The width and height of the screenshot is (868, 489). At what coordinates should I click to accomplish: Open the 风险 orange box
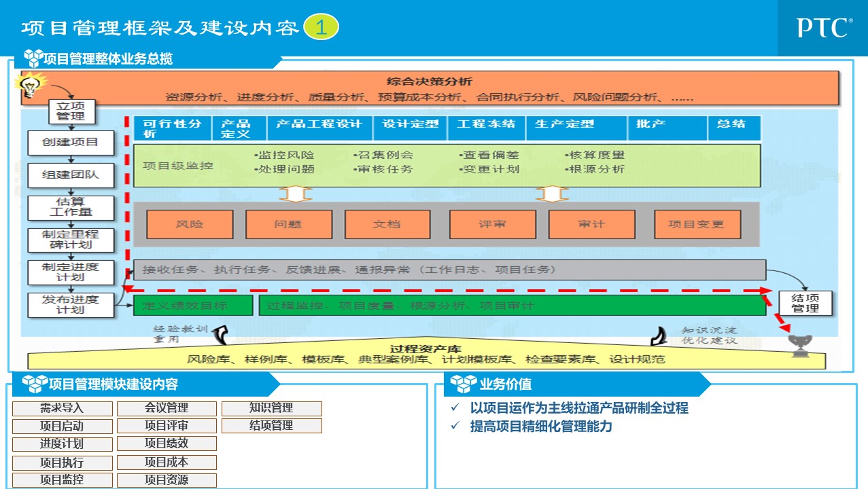click(x=190, y=224)
